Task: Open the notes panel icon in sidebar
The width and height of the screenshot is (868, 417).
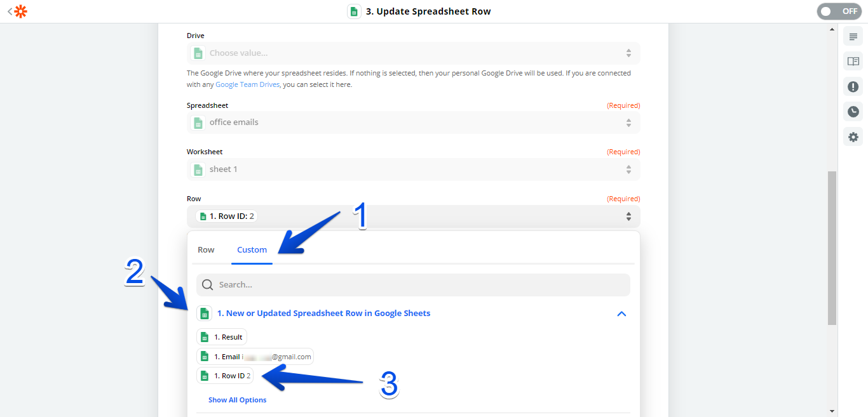Action: [853, 37]
